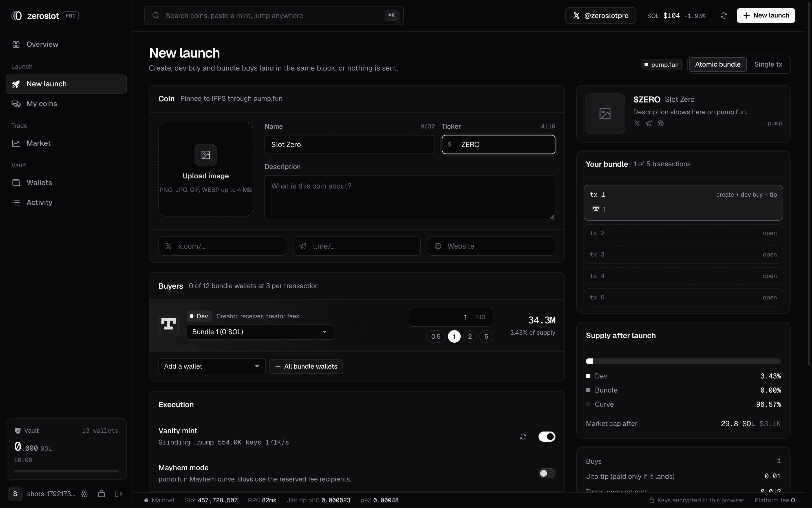Click Dev wallet avatar in Buyers row
The width and height of the screenshot is (812, 508).
click(x=168, y=325)
